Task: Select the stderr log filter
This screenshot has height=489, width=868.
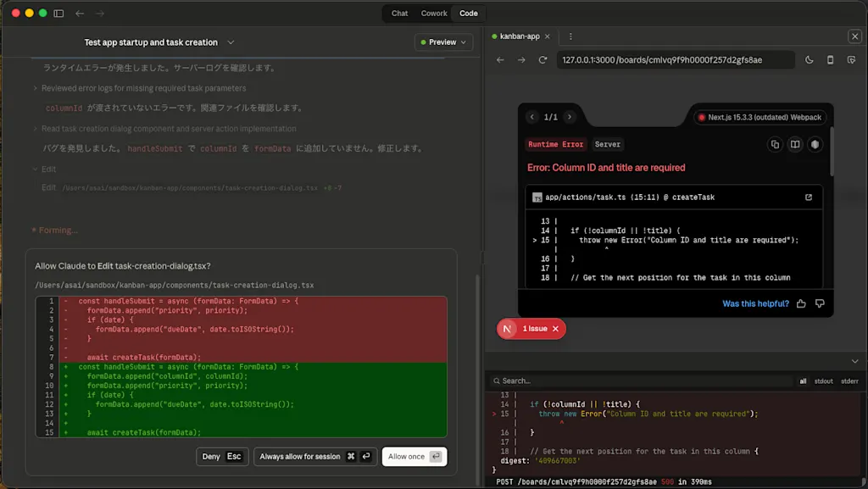Action: tap(849, 381)
